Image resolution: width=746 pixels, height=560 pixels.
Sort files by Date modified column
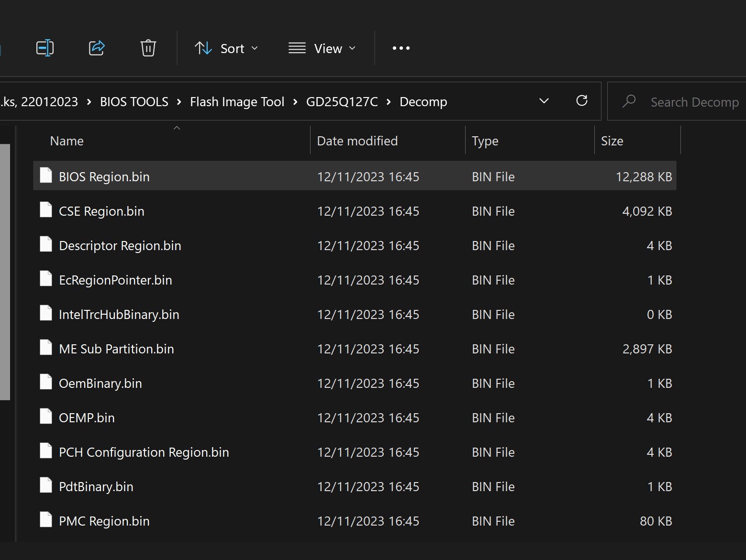(357, 141)
